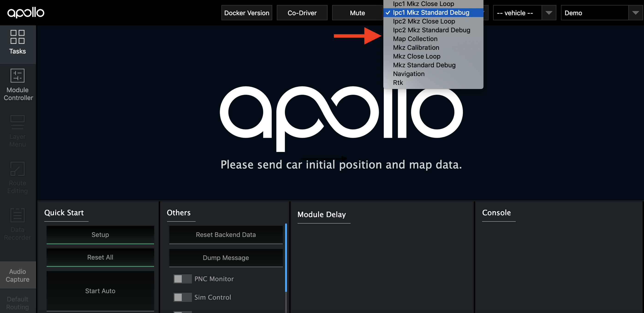644x313 pixels.
Task: Expand the Demo map dropdown arrow
Action: tap(635, 13)
